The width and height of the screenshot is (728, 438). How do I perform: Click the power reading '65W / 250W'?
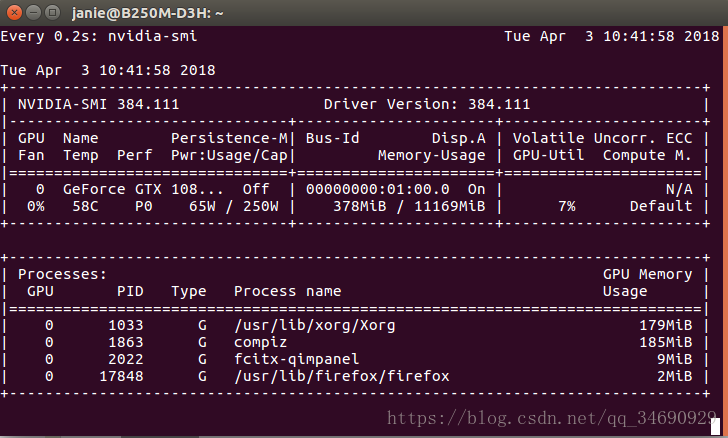[x=234, y=206]
